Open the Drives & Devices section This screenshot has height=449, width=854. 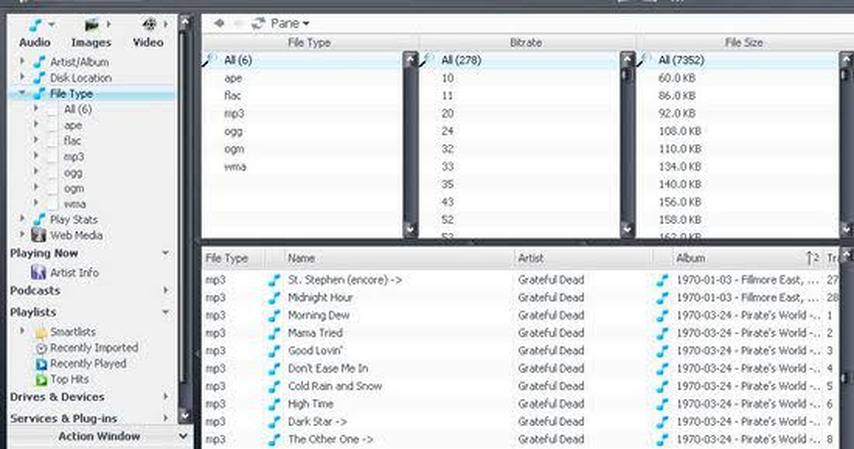coord(57,397)
